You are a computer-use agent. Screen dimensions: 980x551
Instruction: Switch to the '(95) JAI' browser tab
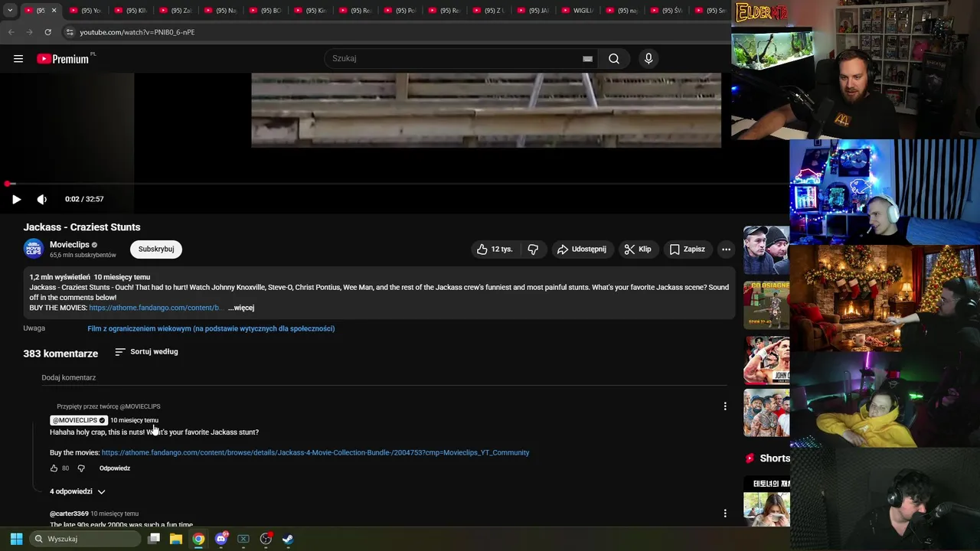pos(534,11)
